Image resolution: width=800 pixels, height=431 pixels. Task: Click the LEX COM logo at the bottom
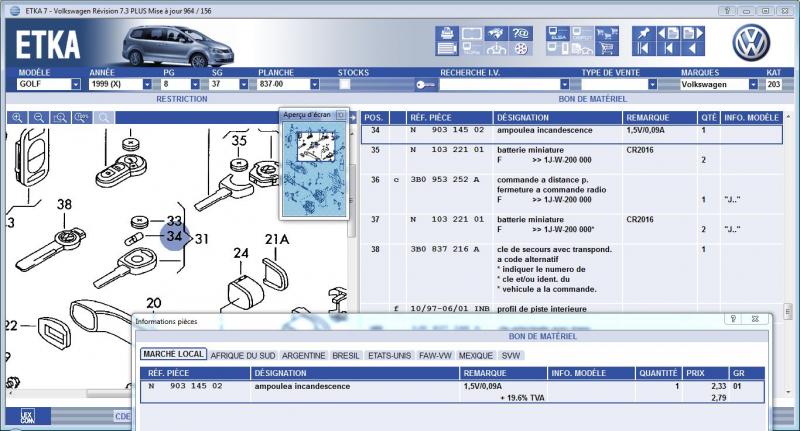click(28, 417)
